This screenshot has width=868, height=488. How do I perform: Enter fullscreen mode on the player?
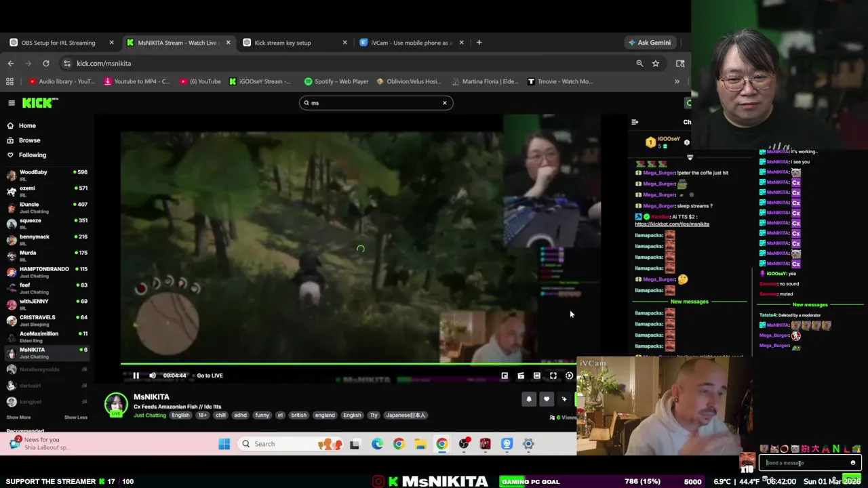(553, 375)
